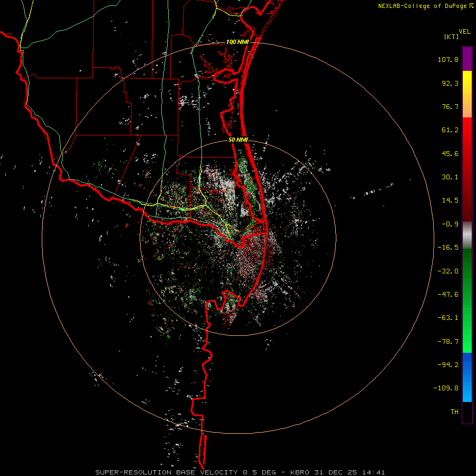Click the 107.8 legend value
Viewport: 476px width, 476px height.
[448, 59]
